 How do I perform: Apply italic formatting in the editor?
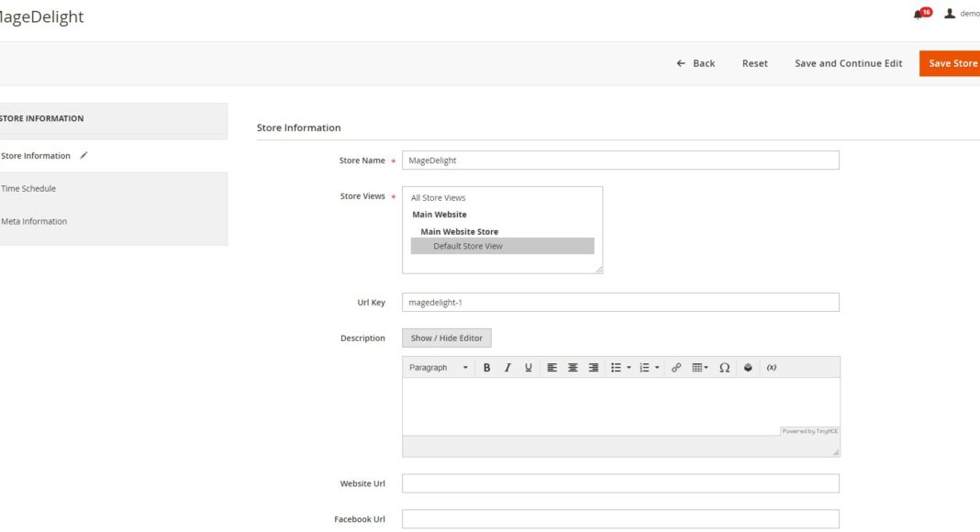point(507,368)
